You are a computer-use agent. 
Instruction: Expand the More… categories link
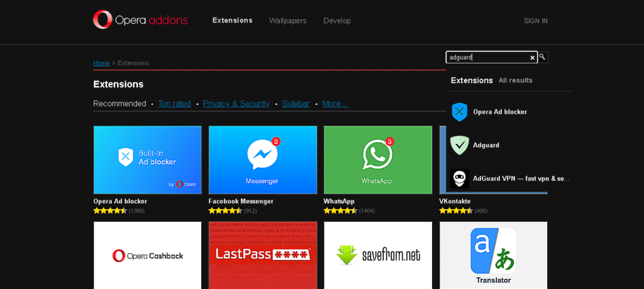pyautogui.click(x=335, y=104)
